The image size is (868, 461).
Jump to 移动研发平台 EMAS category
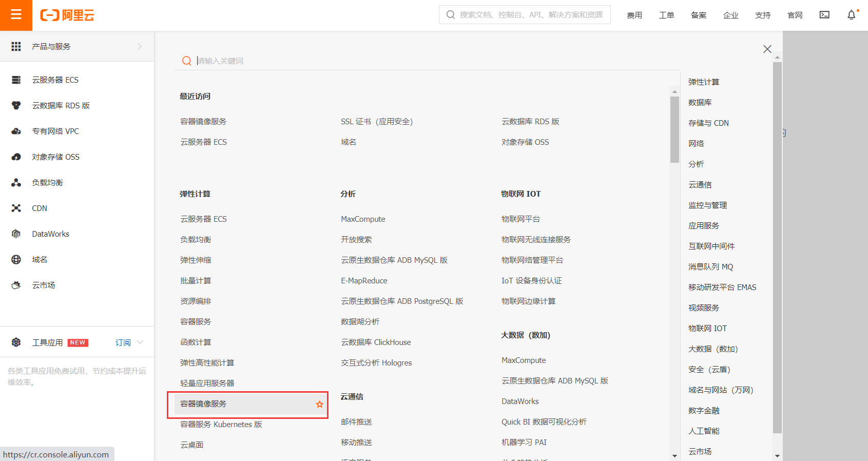coord(722,287)
